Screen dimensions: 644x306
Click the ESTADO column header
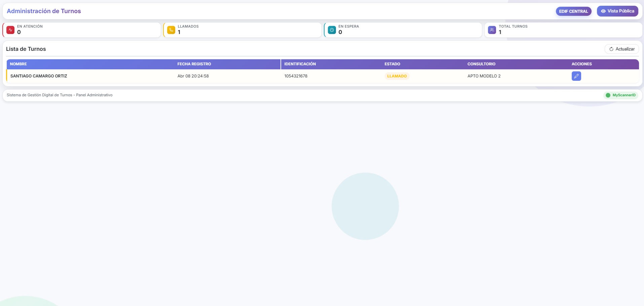click(x=392, y=64)
